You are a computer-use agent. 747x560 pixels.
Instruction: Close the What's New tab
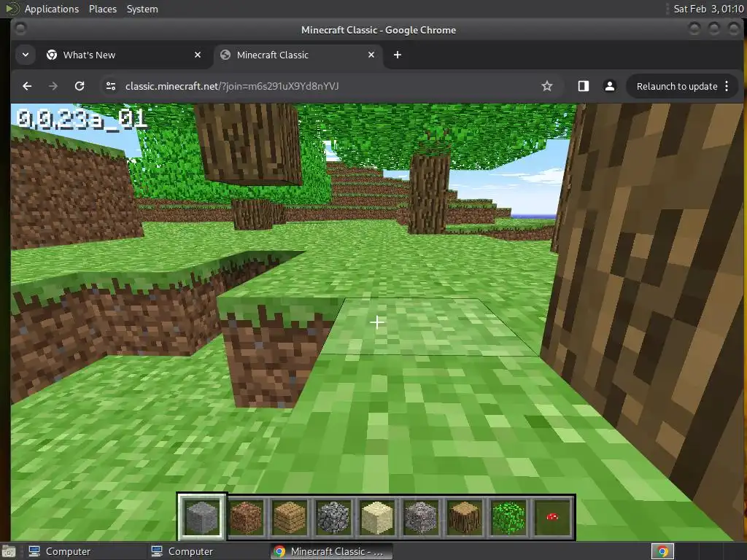click(x=198, y=55)
